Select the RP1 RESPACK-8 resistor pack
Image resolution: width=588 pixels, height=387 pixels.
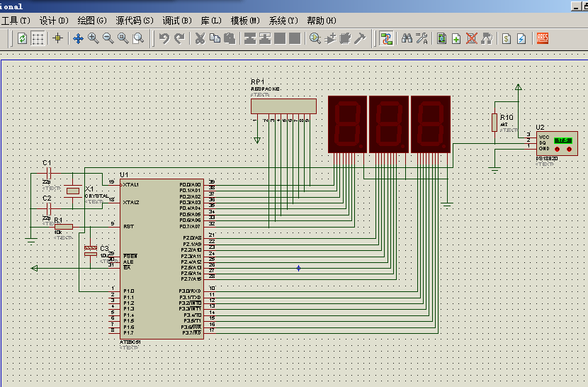point(283,106)
